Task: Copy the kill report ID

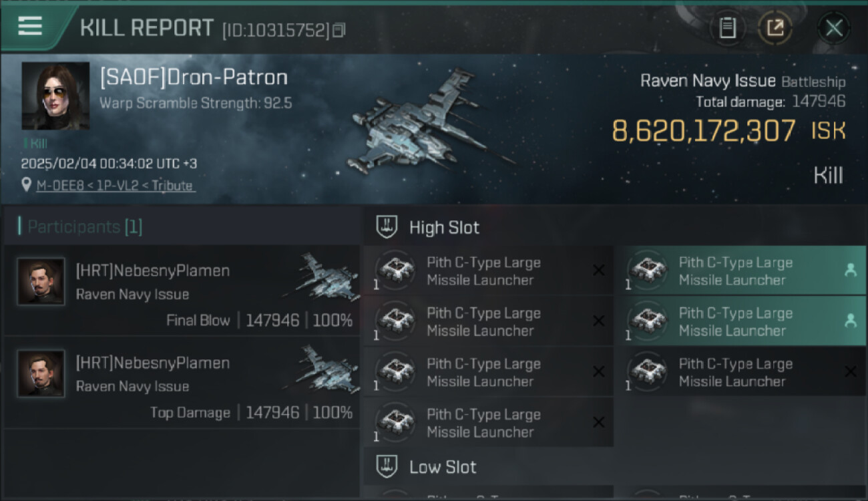Action: point(339,30)
